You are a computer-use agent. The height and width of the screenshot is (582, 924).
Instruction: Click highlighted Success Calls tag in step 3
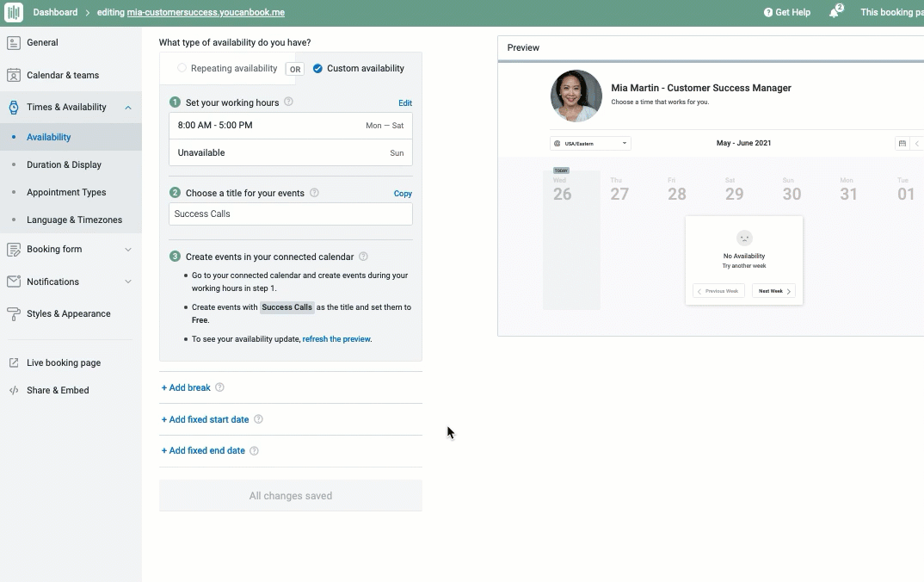click(x=287, y=307)
